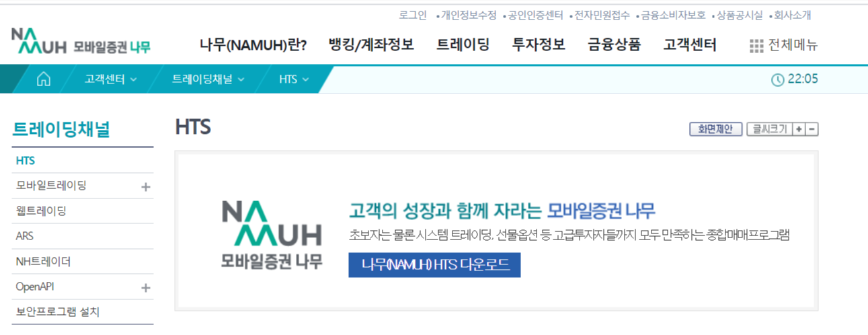The height and width of the screenshot is (335, 868).
Task: Click the 트레이딩채널 sidebar heading
Action: 61,131
